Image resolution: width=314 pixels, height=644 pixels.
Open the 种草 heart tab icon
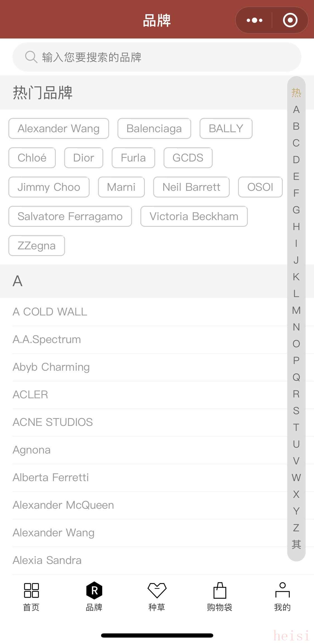pos(157,590)
